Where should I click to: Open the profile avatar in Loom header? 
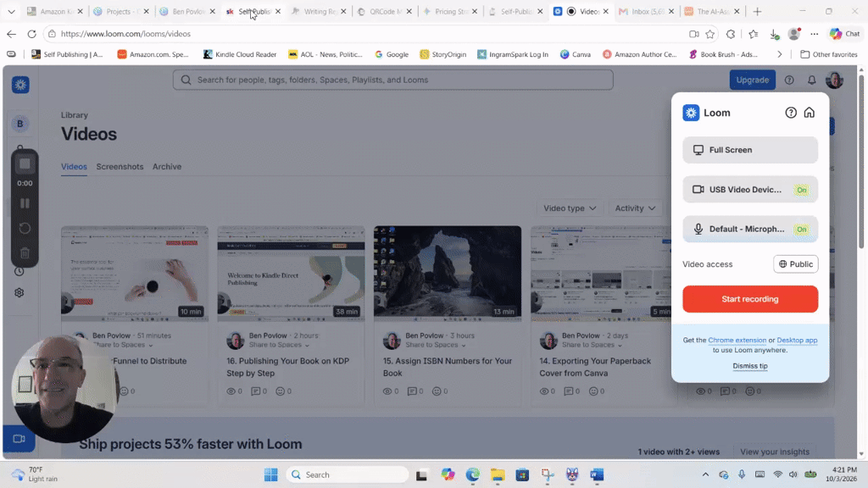click(x=834, y=80)
